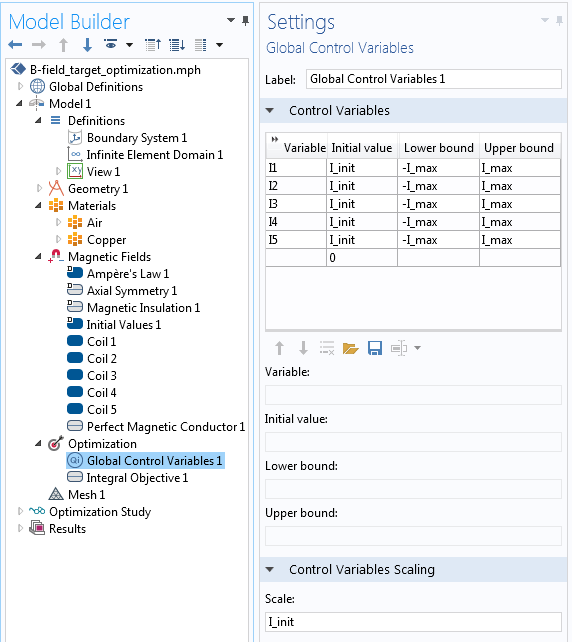Click the upper bound cell of row I5

[x=520, y=240]
